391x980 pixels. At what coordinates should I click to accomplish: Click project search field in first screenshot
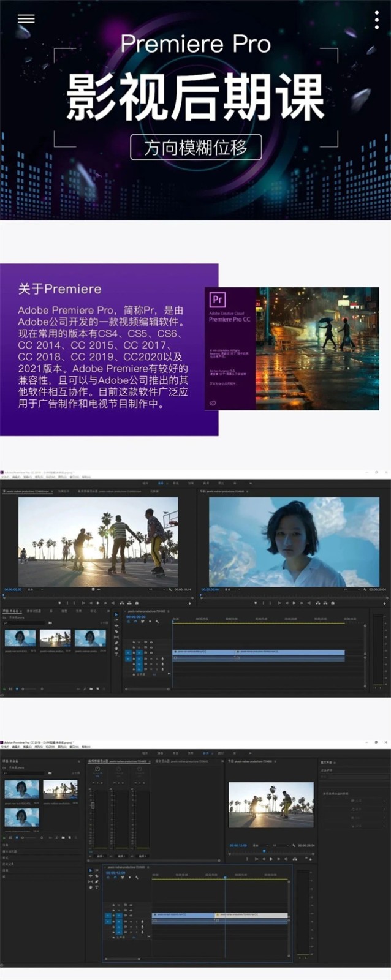click(25, 623)
